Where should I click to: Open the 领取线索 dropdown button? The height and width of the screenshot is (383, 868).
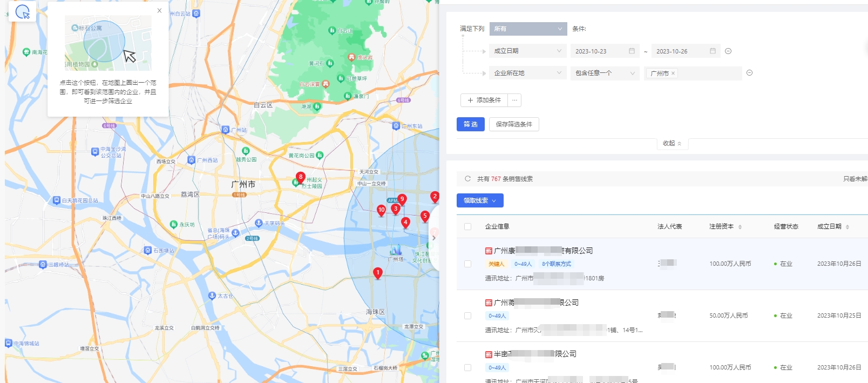480,200
